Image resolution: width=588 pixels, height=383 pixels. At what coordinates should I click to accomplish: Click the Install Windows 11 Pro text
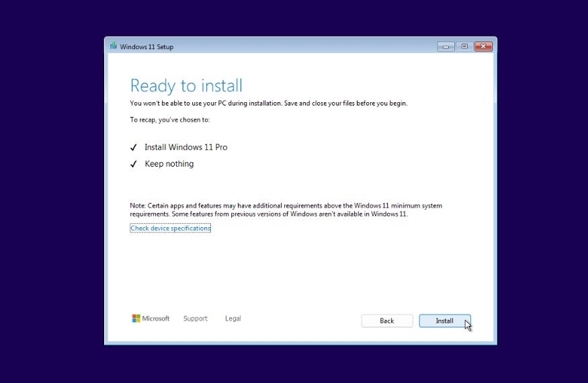point(186,147)
